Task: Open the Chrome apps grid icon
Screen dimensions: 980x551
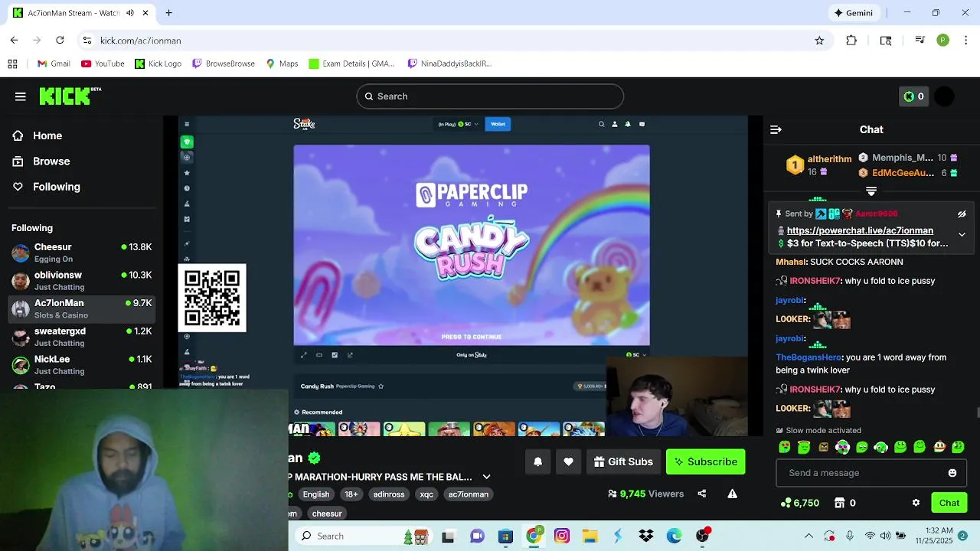Action: (12, 64)
